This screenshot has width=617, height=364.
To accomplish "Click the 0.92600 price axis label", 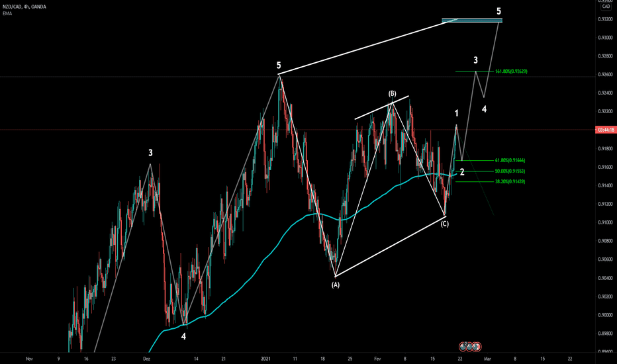I will [x=605, y=75].
